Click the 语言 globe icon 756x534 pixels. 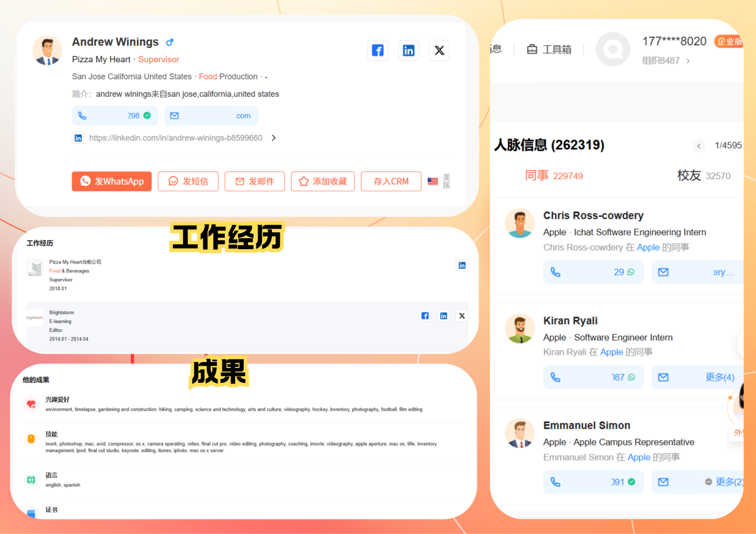click(31, 480)
